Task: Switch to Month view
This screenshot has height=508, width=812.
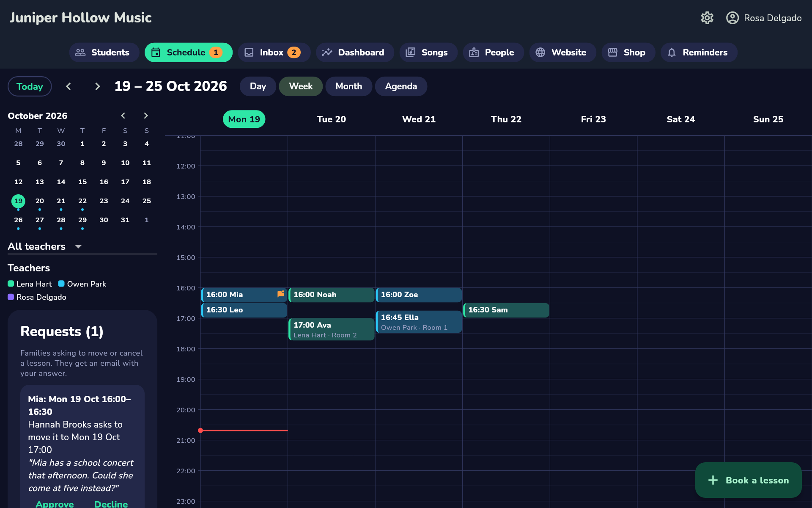Action: [349, 86]
